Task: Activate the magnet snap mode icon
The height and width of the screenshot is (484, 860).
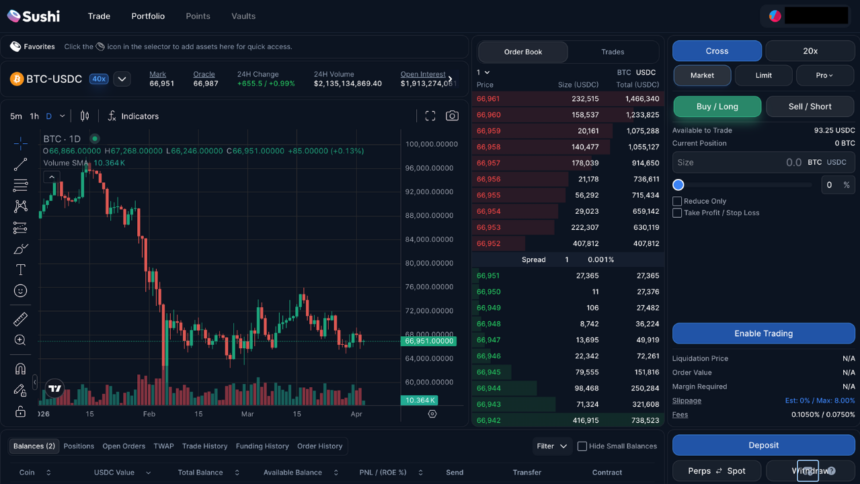Action: pyautogui.click(x=20, y=368)
